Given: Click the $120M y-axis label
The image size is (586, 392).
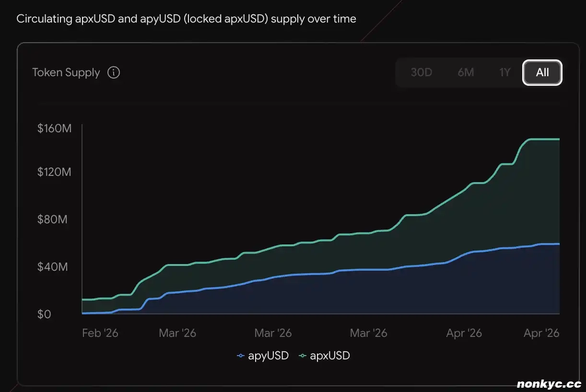Looking at the screenshot, I should coord(54,172).
